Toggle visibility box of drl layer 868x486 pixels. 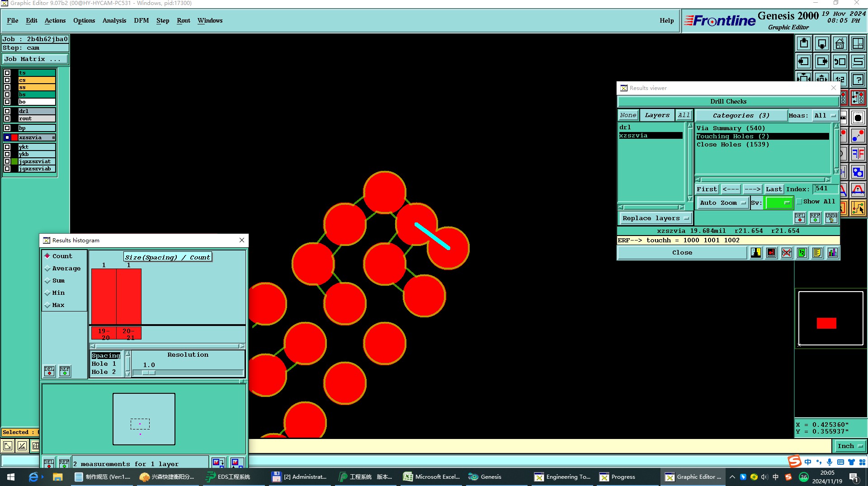pyautogui.click(x=7, y=111)
